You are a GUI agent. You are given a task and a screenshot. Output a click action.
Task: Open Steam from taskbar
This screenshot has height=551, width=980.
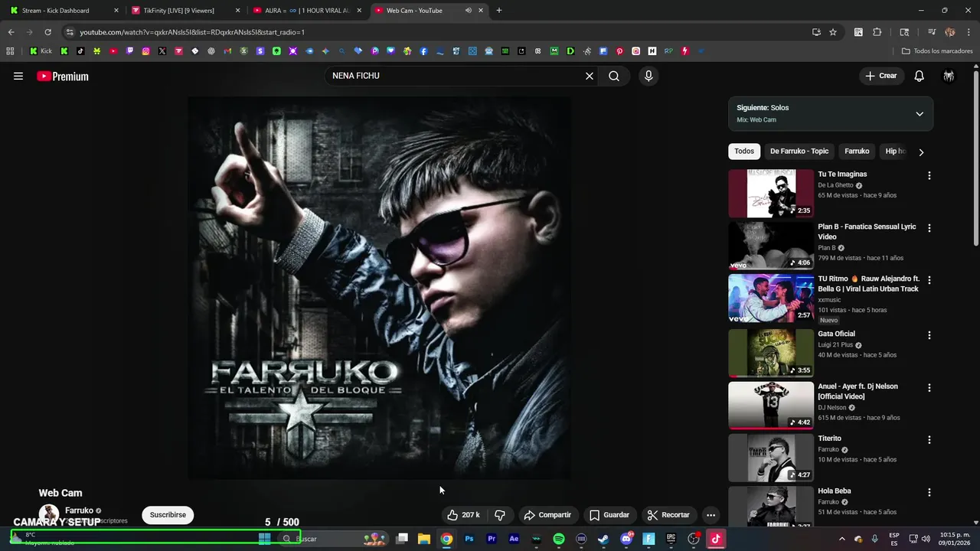click(x=603, y=539)
